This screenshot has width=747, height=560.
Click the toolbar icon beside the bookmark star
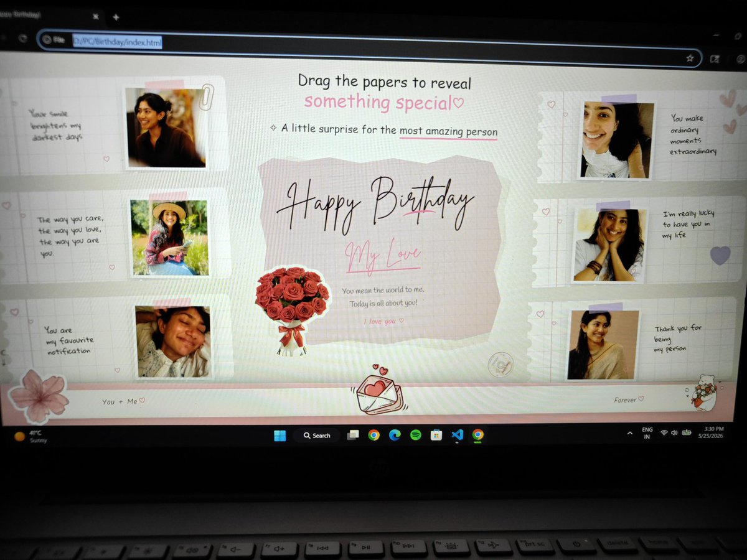(x=715, y=59)
